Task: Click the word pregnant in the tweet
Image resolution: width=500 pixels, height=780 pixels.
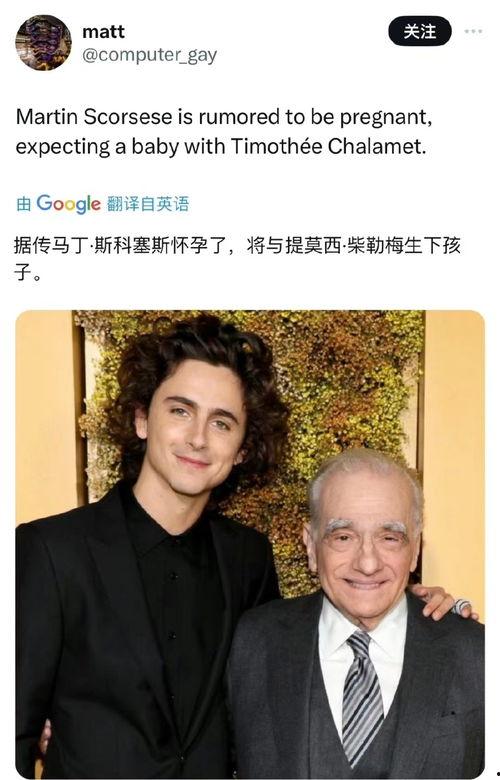Action: [386, 118]
